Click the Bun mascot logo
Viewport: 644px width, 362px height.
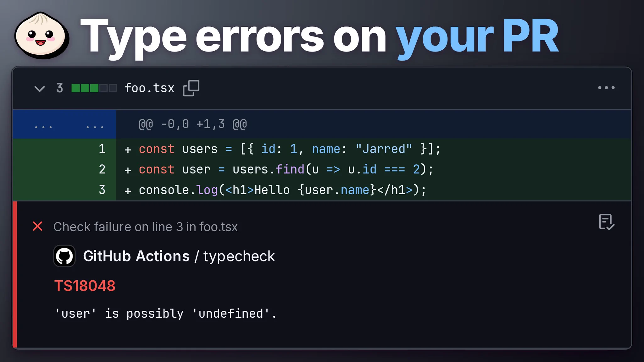coord(42,35)
